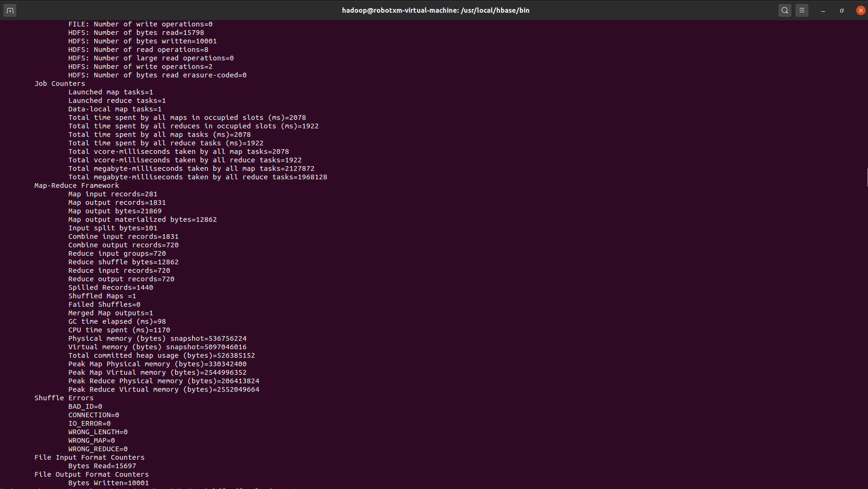Image resolution: width=868 pixels, height=489 pixels.
Task: Click the "Job Counters" heading line
Action: 59,84
